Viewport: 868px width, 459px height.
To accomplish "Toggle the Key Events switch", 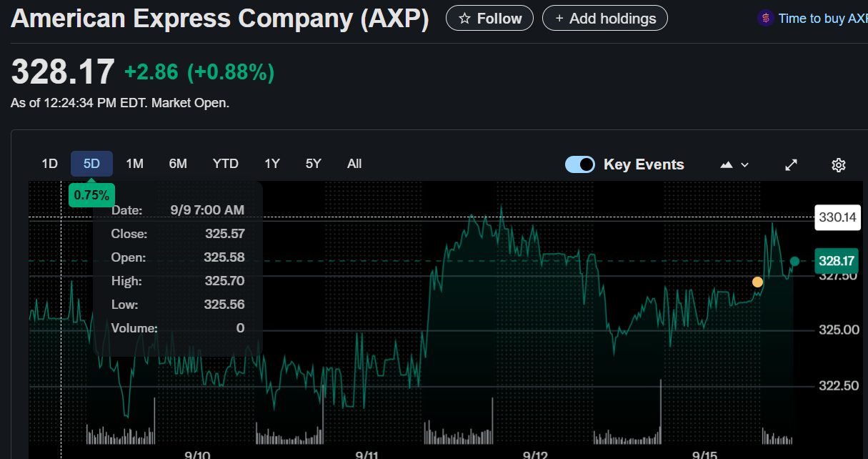I will (579, 164).
